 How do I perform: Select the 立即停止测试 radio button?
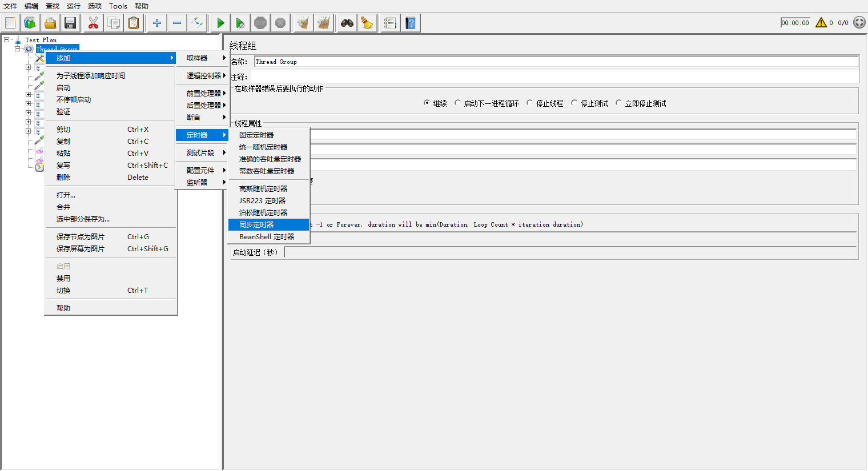click(x=618, y=103)
